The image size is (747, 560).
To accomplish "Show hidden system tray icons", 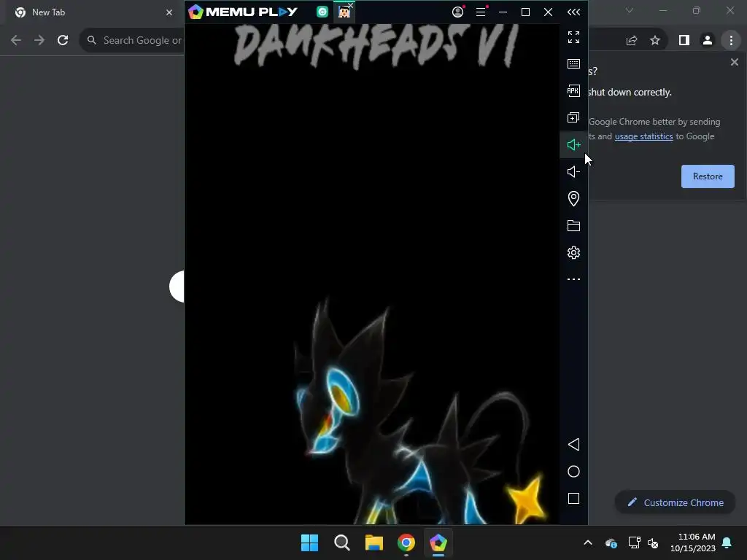I will click(x=588, y=542).
